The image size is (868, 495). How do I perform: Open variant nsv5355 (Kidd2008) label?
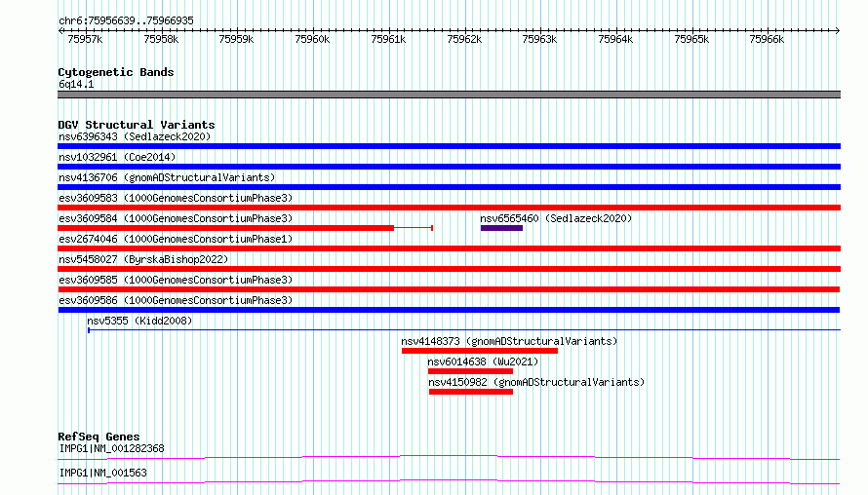click(139, 321)
